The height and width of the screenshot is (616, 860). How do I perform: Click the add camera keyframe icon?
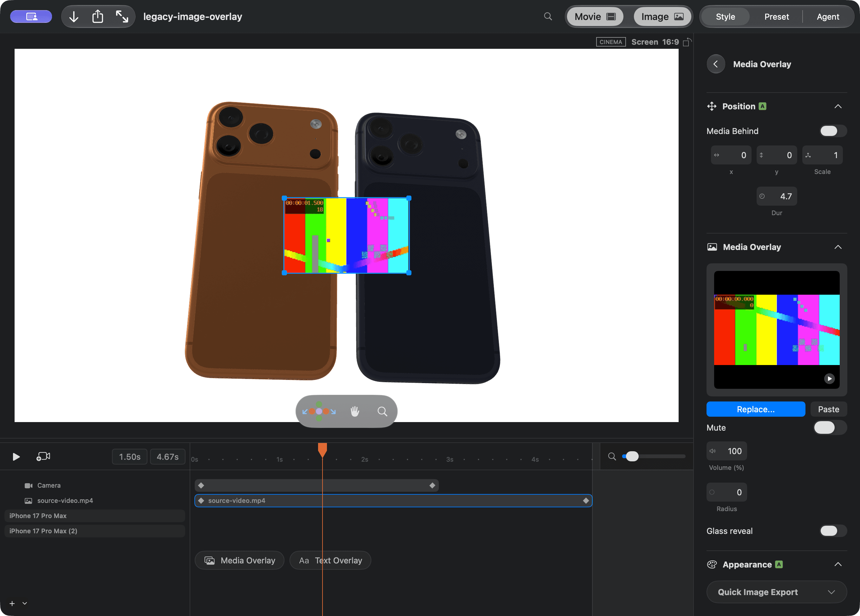[43, 457]
